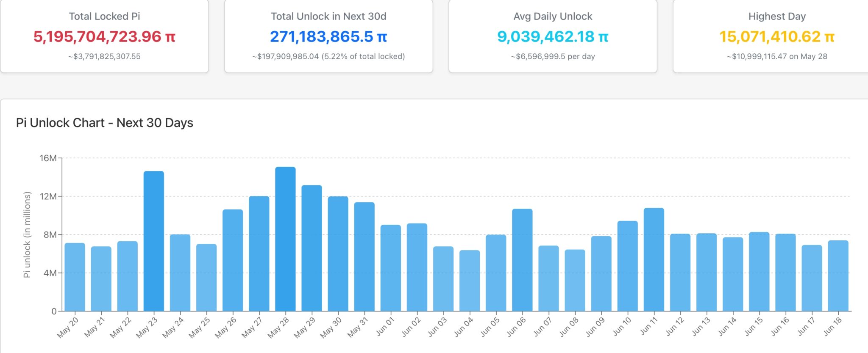
Task: Select the Jun 18 last bar
Action: [x=838, y=276]
